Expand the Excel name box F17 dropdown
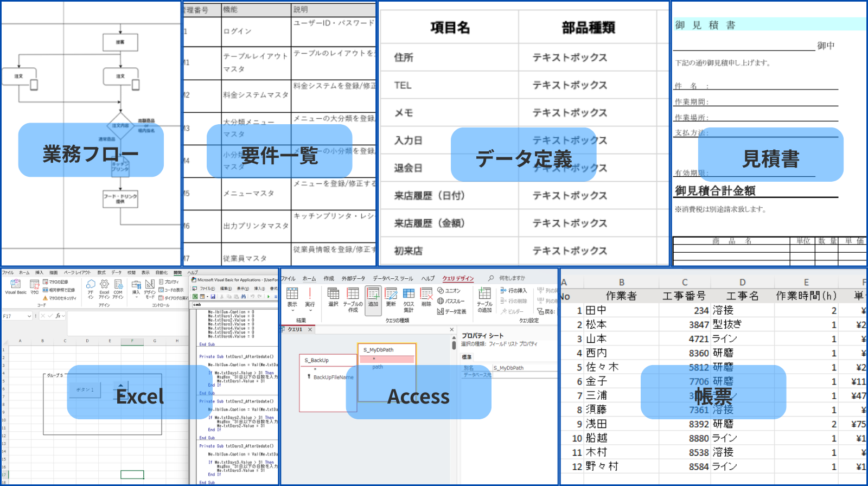Viewport: 868px width, 486px height. (x=29, y=316)
